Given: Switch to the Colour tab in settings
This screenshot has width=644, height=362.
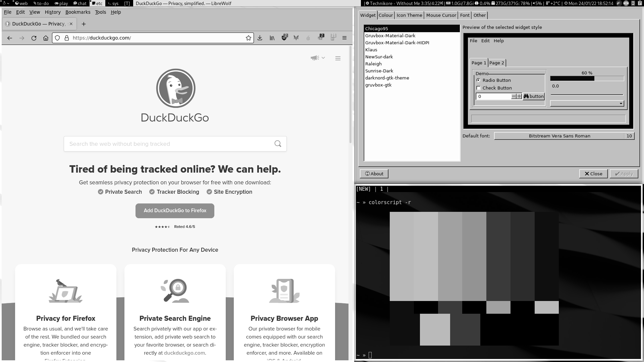Looking at the screenshot, I should [385, 15].
